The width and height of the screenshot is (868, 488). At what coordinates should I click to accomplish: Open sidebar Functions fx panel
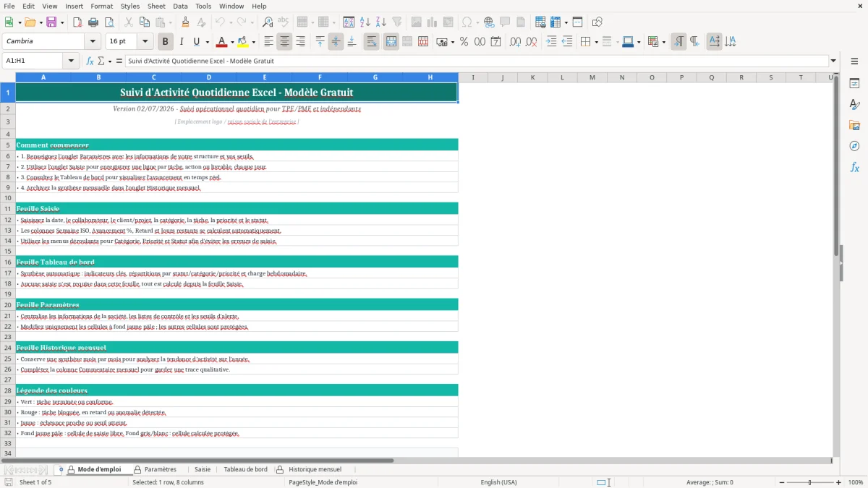coord(854,167)
